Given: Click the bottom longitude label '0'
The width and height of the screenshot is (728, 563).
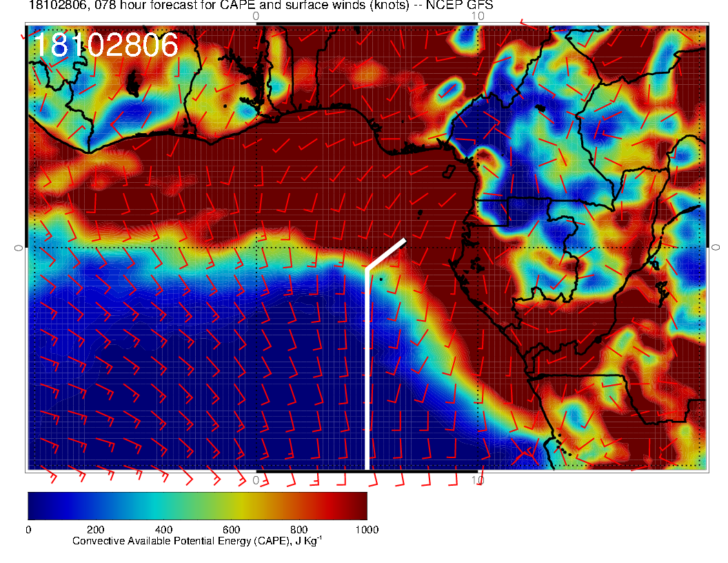Looking at the screenshot, I should coord(256,480).
